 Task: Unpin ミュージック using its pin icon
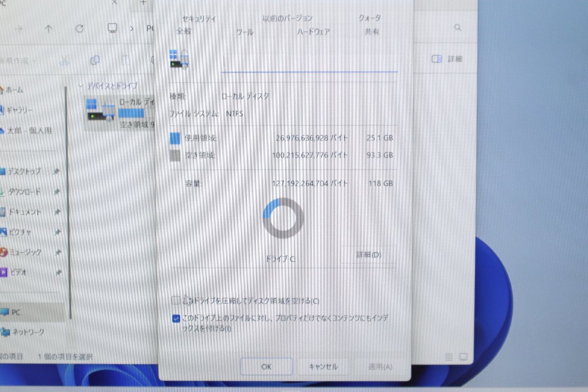[57, 252]
